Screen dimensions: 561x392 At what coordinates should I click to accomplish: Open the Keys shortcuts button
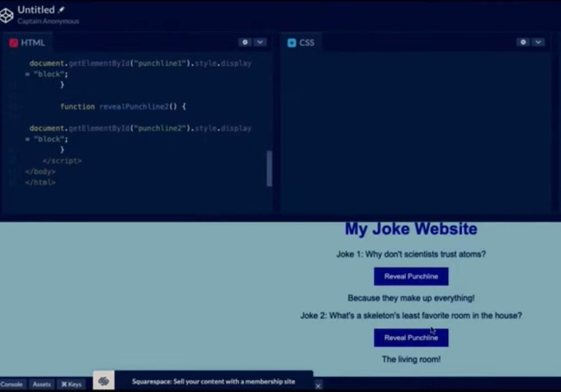click(72, 384)
